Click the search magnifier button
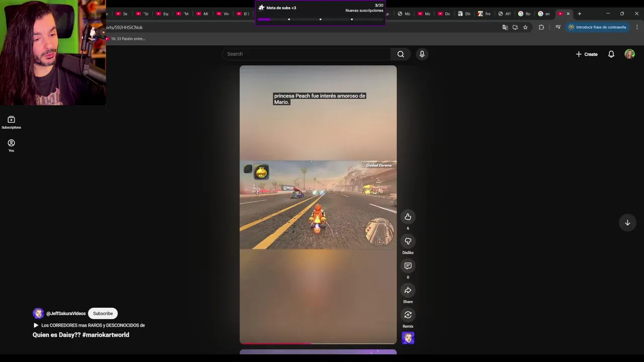This screenshot has height=362, width=644. tap(400, 54)
